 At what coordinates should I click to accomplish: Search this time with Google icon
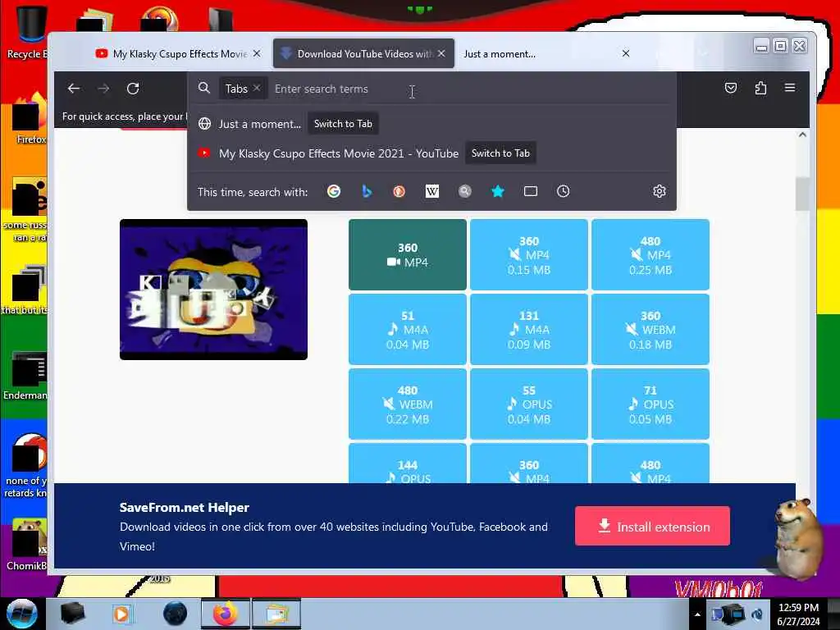(x=334, y=191)
